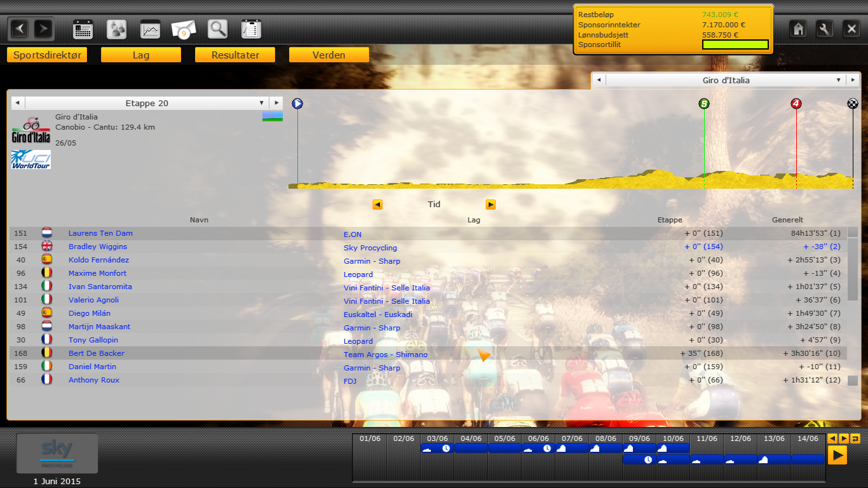The width and height of the screenshot is (868, 488).
Task: Open settings via the wrench icon
Action: (x=824, y=29)
